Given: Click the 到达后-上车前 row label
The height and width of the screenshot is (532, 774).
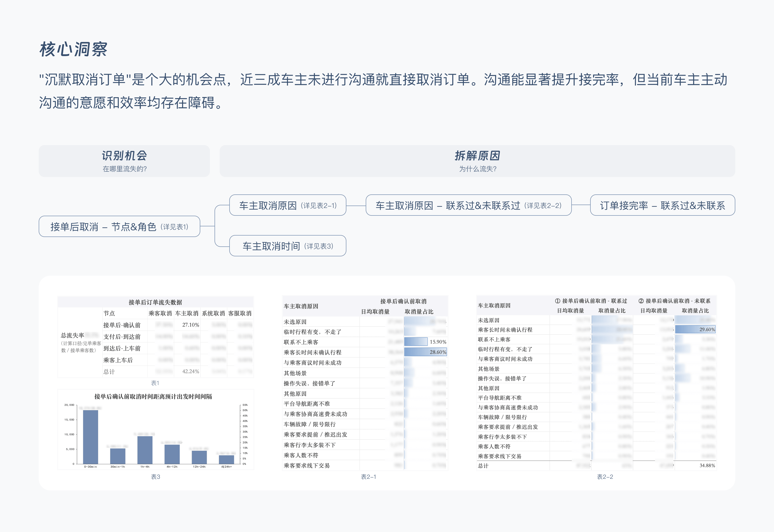Looking at the screenshot, I should point(122,348).
